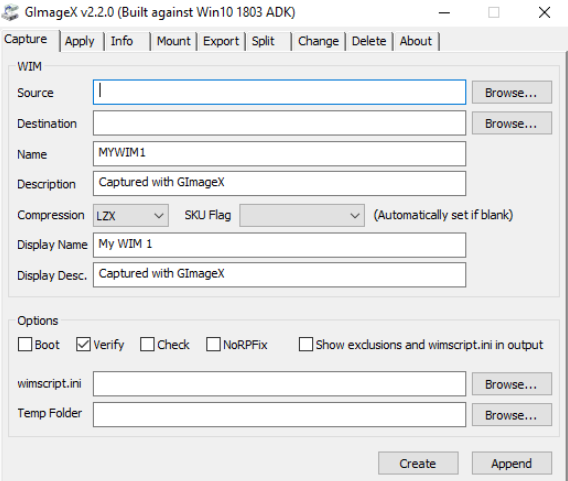Screen dimensions: 568x481
Task: Close the GImageX window
Action: click(544, 13)
